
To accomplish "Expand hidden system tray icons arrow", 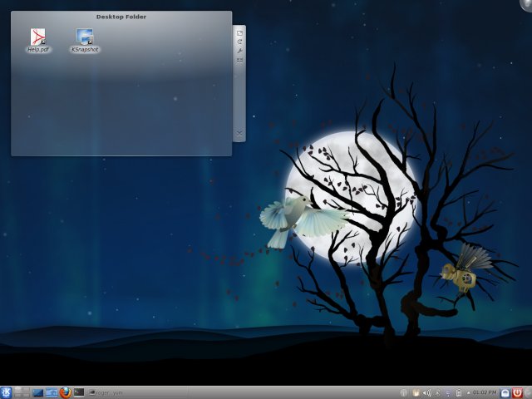I will (x=469, y=393).
